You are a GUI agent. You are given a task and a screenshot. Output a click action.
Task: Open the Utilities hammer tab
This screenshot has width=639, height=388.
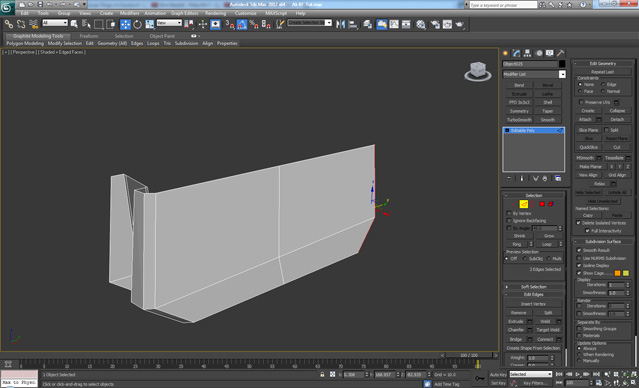pos(561,53)
